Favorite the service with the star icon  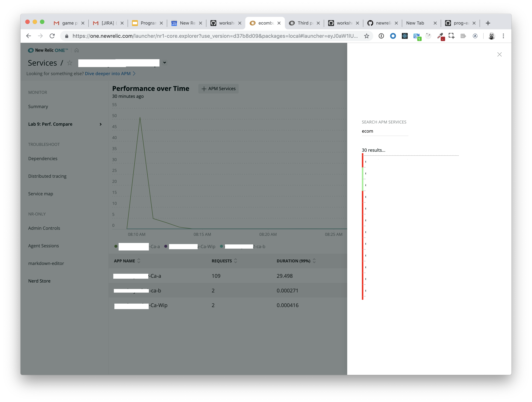tap(69, 63)
